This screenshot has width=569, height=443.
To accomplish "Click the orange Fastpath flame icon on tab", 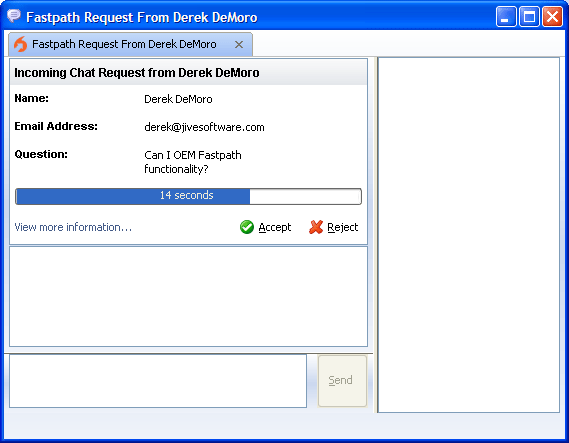I will [20, 44].
